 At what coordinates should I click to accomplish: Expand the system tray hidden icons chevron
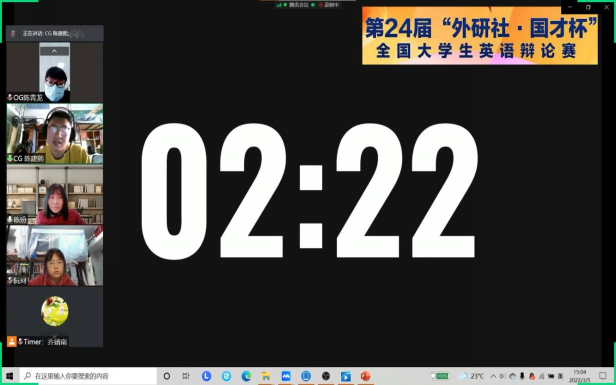493,376
